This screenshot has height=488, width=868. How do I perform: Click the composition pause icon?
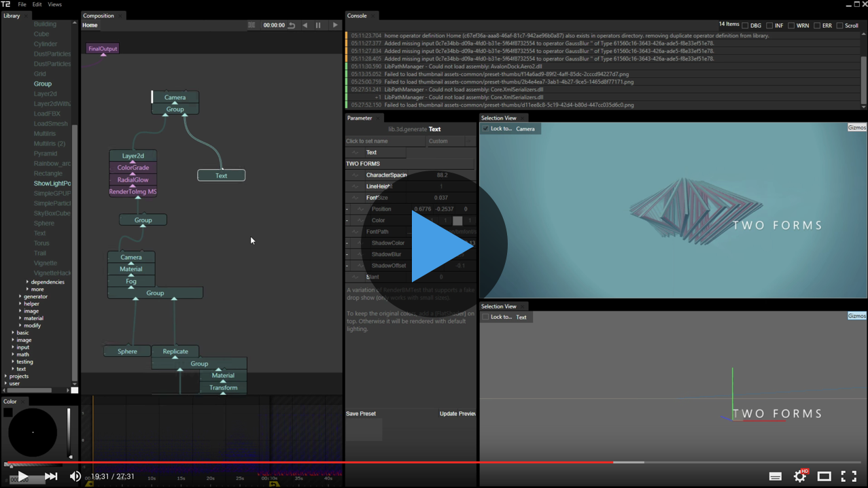[x=318, y=25]
